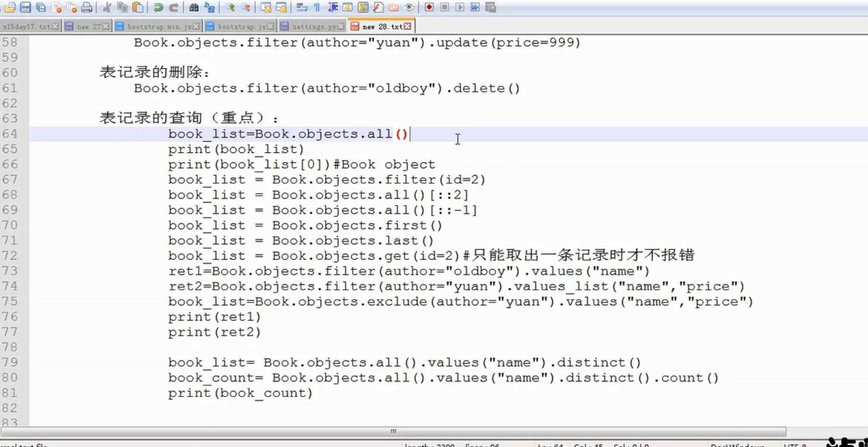This screenshot has width=868, height=447.
Task: Toggle the Indent Guide icon
Action: (x=333, y=7)
